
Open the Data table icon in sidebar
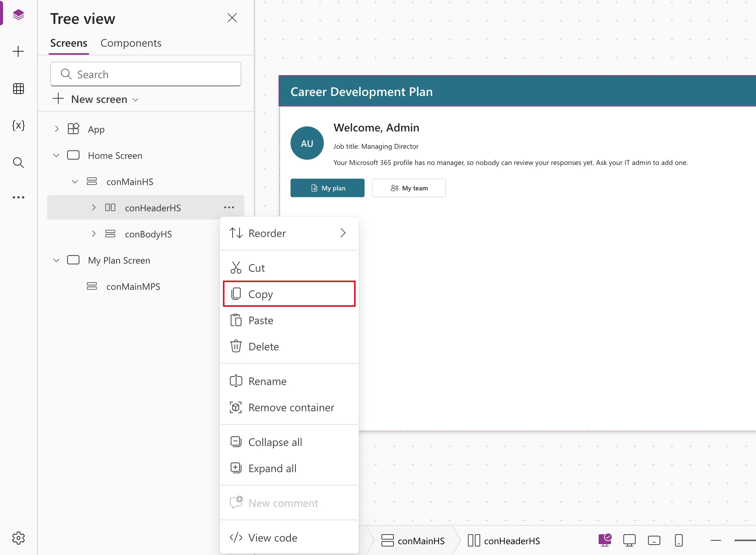[18, 89]
